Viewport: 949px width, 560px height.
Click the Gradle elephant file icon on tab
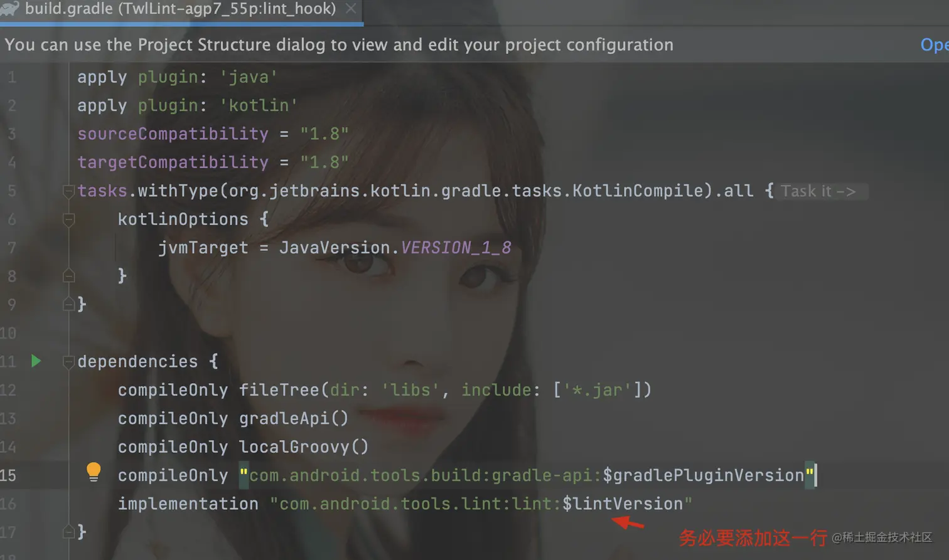(x=9, y=9)
